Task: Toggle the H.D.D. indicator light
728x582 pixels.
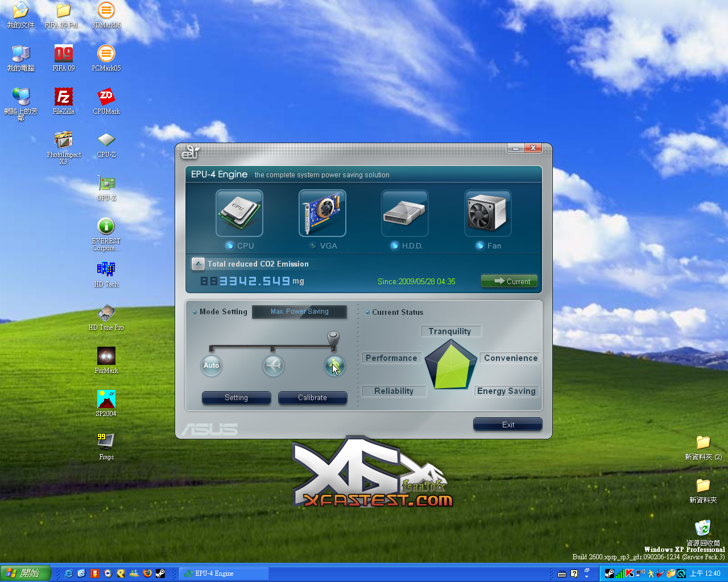Action: (395, 246)
